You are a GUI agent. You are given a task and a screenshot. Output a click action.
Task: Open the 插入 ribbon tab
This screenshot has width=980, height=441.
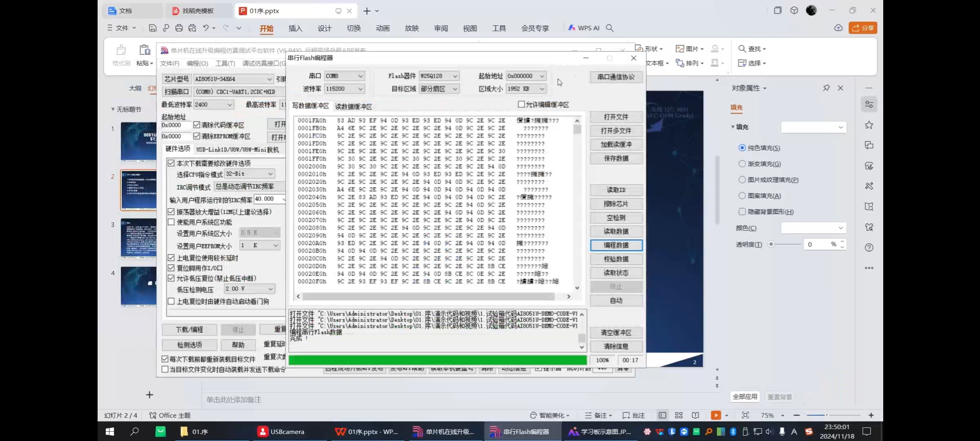[x=295, y=28]
